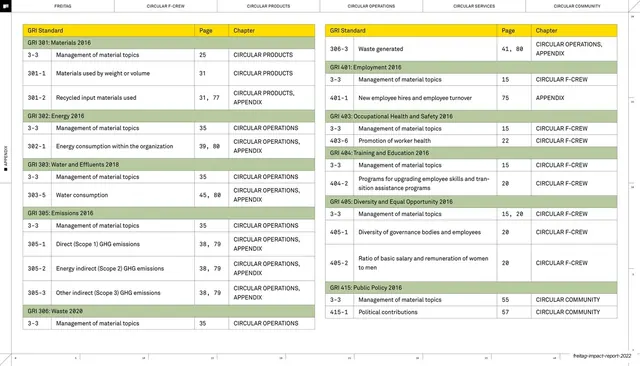The image size is (640, 366).
Task: Click the black Freitag logo icon
Action: click(x=5, y=6)
